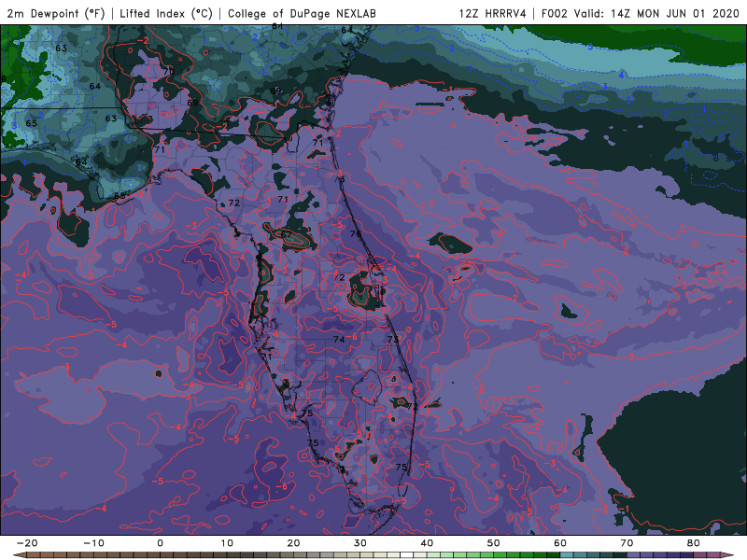The width and height of the screenshot is (747, 560).
Task: Click the '0' color bar label
Action: point(160,543)
